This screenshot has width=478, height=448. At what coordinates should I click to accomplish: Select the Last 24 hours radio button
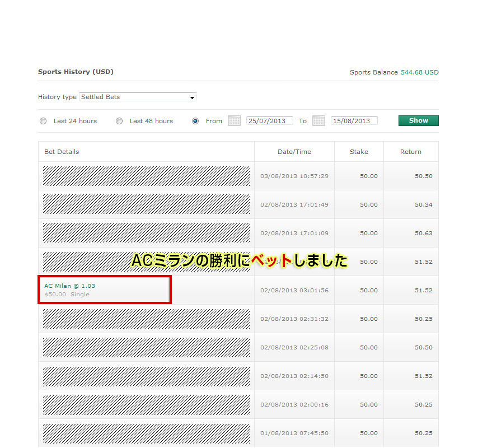pos(43,121)
